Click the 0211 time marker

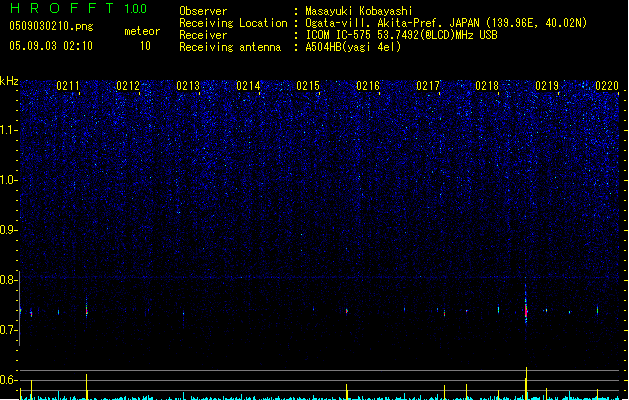[x=68, y=86]
